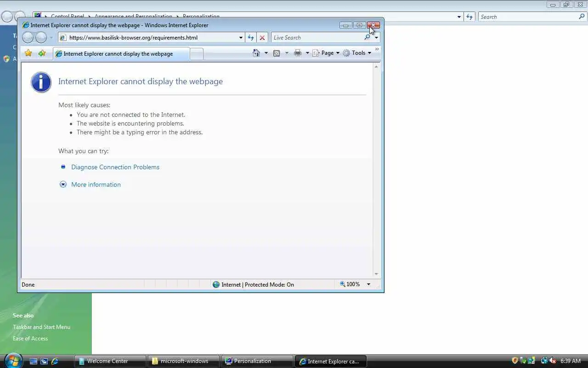
Task: Minimize the Internet Explorer window
Action: 346,25
